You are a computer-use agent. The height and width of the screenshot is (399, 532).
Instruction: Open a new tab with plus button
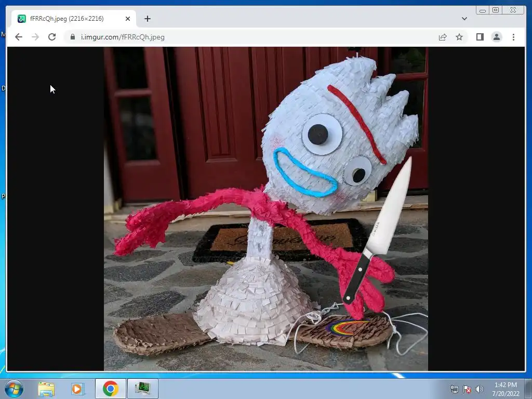point(147,19)
